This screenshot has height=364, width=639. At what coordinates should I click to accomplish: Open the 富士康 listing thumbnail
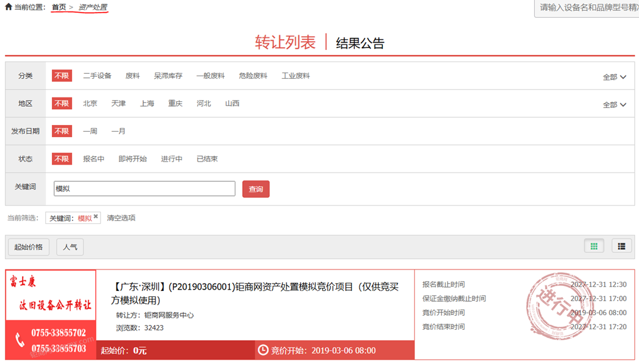tap(51, 314)
